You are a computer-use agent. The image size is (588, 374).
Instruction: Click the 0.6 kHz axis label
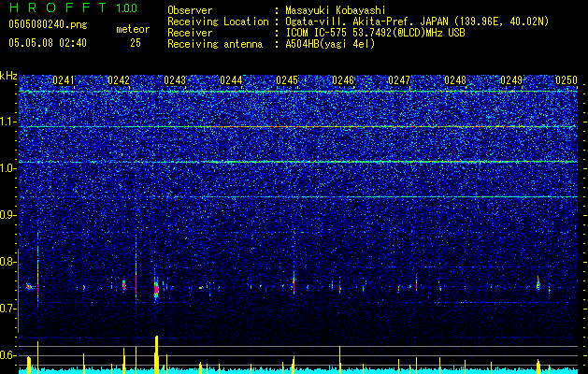[x=7, y=355]
